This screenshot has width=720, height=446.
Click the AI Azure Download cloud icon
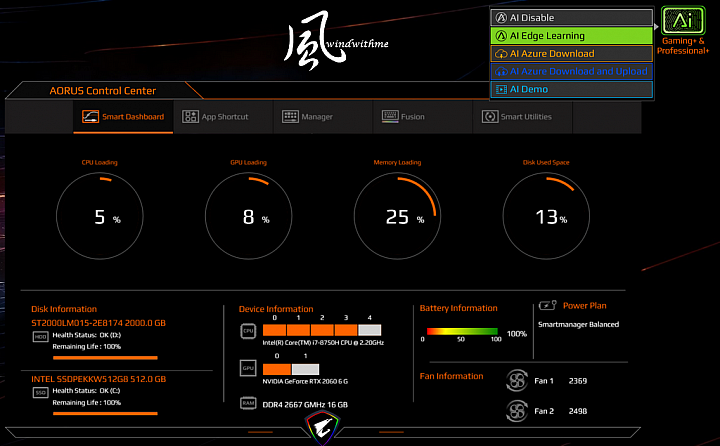point(501,54)
